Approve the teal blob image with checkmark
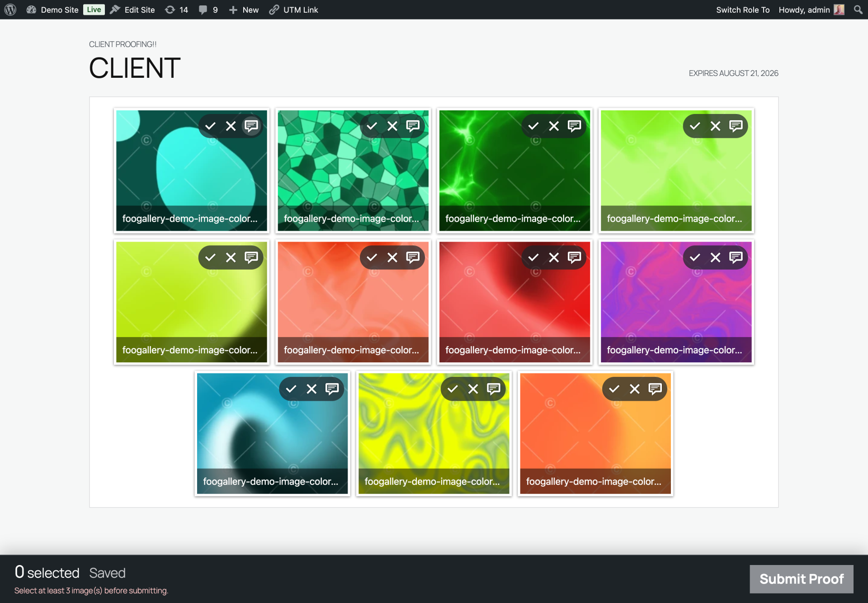 coord(210,126)
